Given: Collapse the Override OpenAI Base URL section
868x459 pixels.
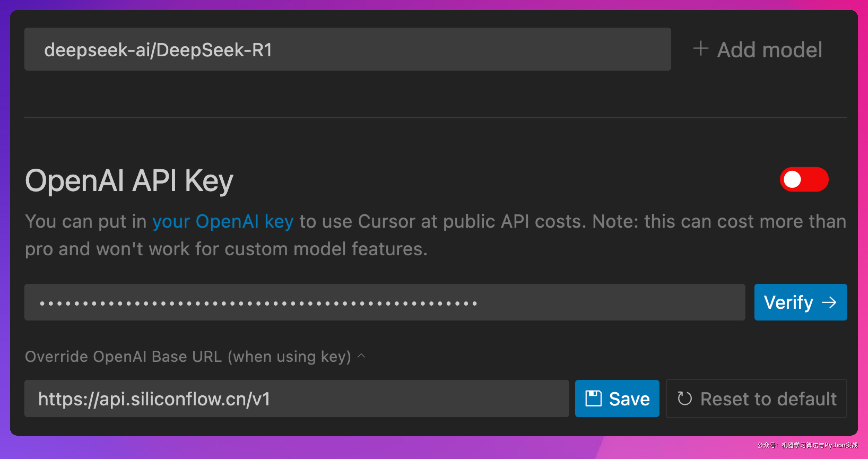Looking at the screenshot, I should click(188, 357).
